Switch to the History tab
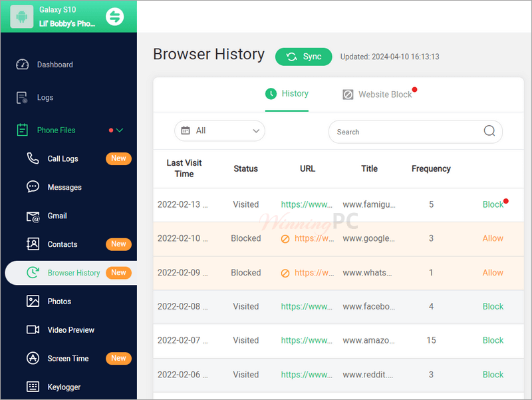 click(x=287, y=94)
